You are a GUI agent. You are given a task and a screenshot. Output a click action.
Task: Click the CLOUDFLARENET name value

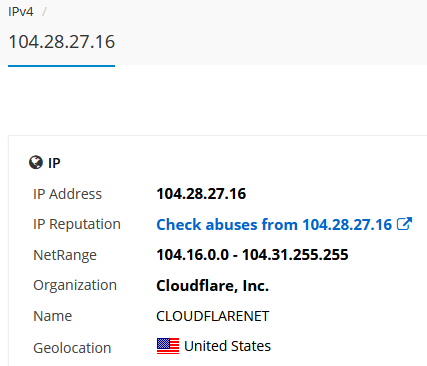(x=212, y=316)
